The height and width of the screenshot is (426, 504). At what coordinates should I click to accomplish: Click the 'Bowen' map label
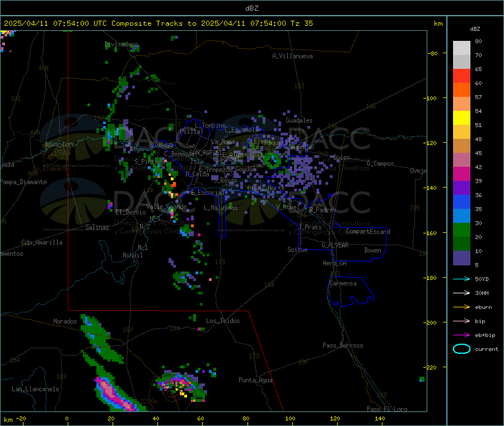point(373,250)
